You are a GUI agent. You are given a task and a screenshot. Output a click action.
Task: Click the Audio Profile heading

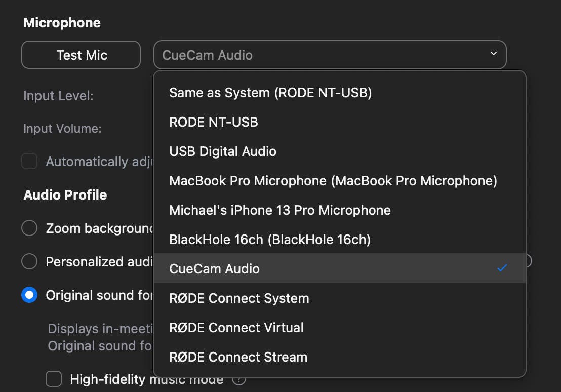(x=65, y=195)
